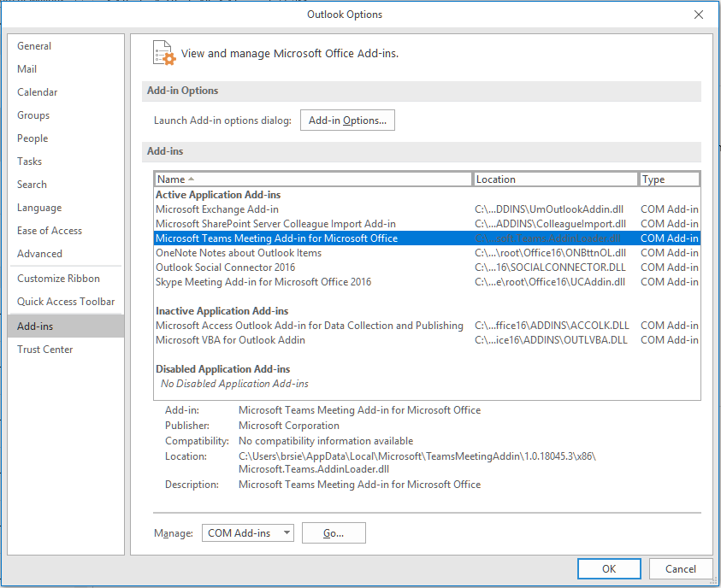
Task: Sort add-ins by Type column header
Action: (670, 179)
